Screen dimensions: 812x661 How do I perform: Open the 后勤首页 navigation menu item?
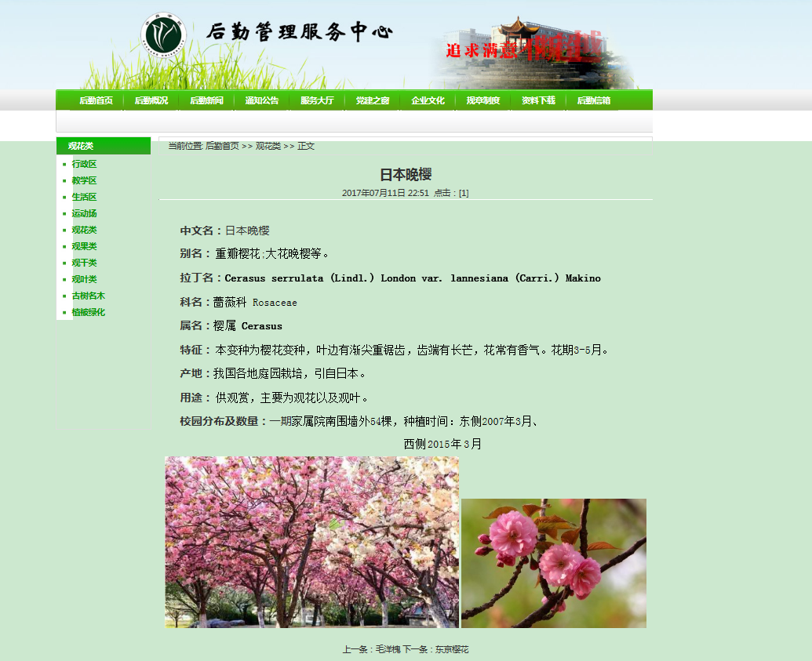[96, 100]
